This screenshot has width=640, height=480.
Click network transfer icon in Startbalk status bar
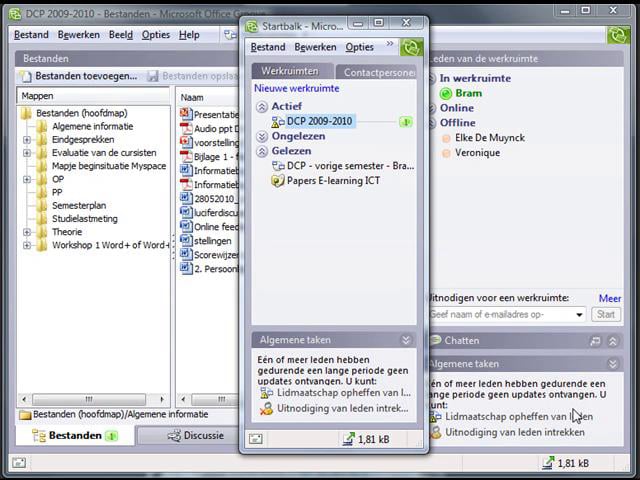click(349, 439)
